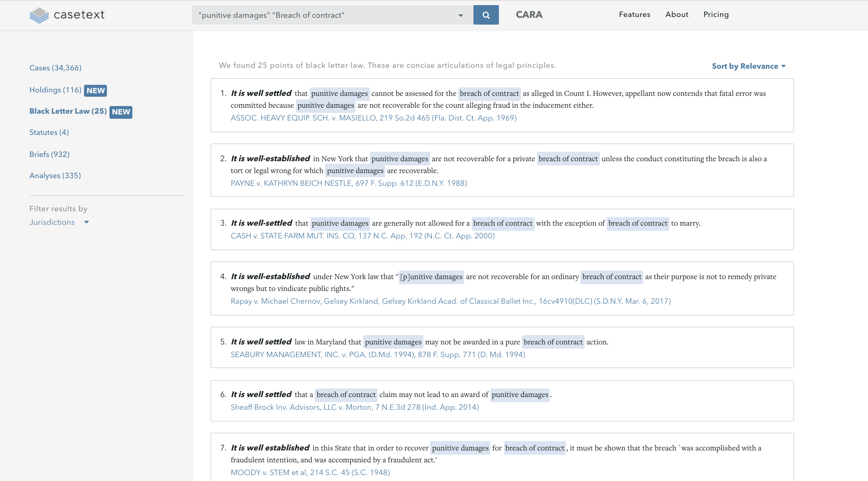
Task: Open Payne v. Kathryn Beich Nestle case
Action: 348,183
